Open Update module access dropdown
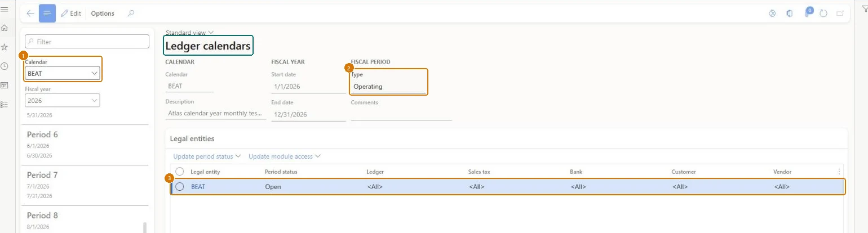 coord(285,156)
